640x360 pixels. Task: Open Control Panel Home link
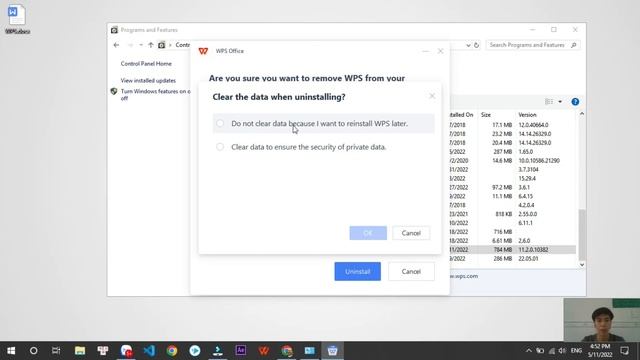tap(146, 64)
